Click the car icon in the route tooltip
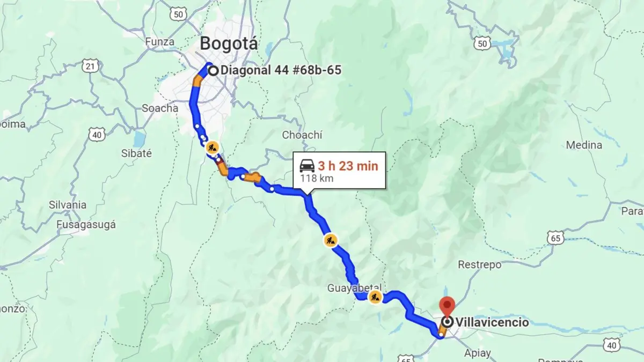 [x=306, y=165]
